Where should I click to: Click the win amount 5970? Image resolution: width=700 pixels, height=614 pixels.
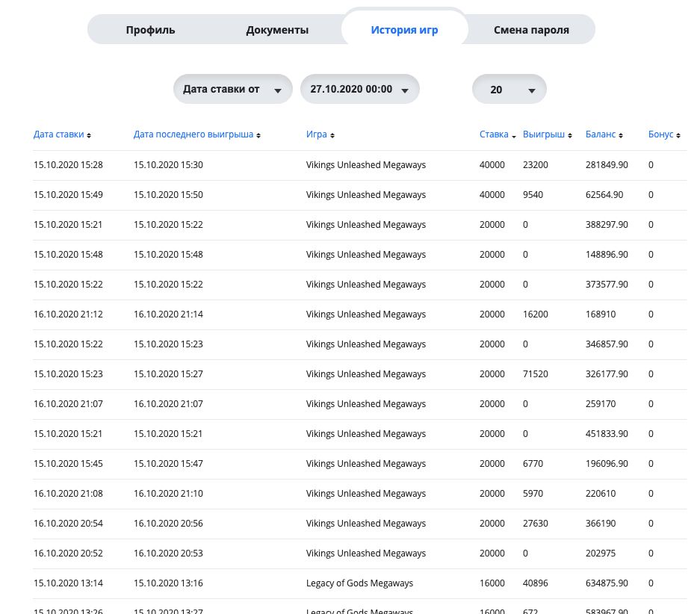pyautogui.click(x=533, y=494)
